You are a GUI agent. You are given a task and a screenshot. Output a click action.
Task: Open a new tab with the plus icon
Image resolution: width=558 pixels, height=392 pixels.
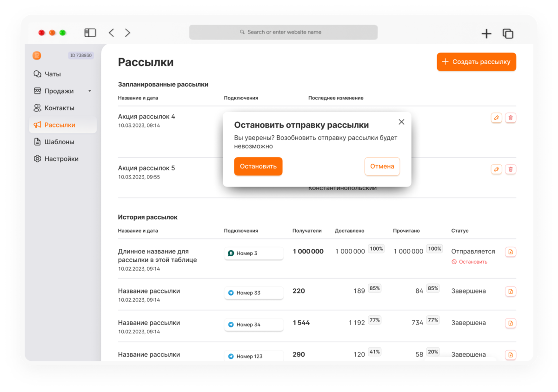pos(486,33)
